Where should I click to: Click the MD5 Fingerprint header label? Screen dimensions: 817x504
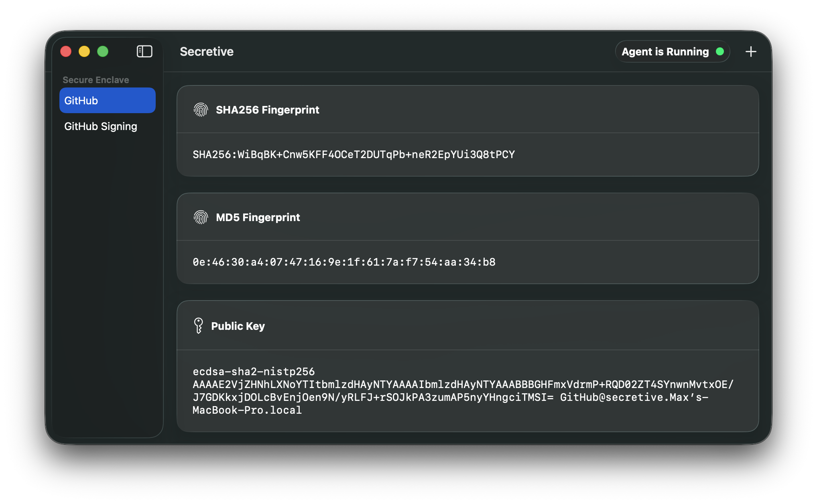coord(258,217)
